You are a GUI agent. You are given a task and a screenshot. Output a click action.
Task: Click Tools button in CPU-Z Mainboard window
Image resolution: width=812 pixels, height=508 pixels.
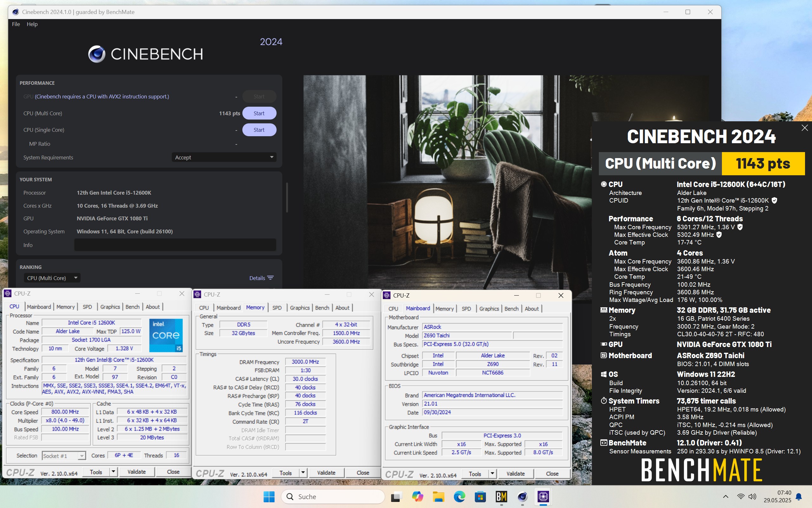475,474
